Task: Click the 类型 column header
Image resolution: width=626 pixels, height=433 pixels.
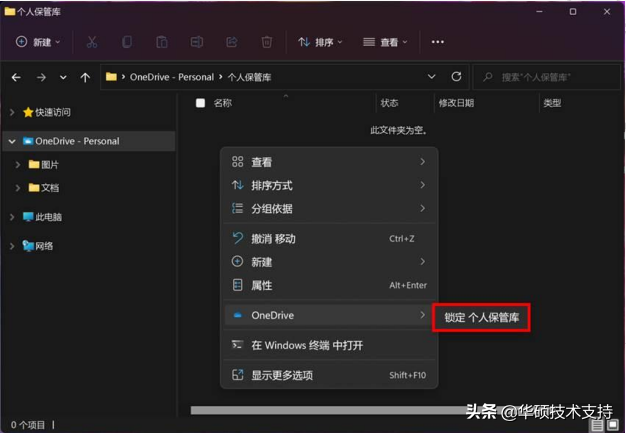Action: [552, 103]
